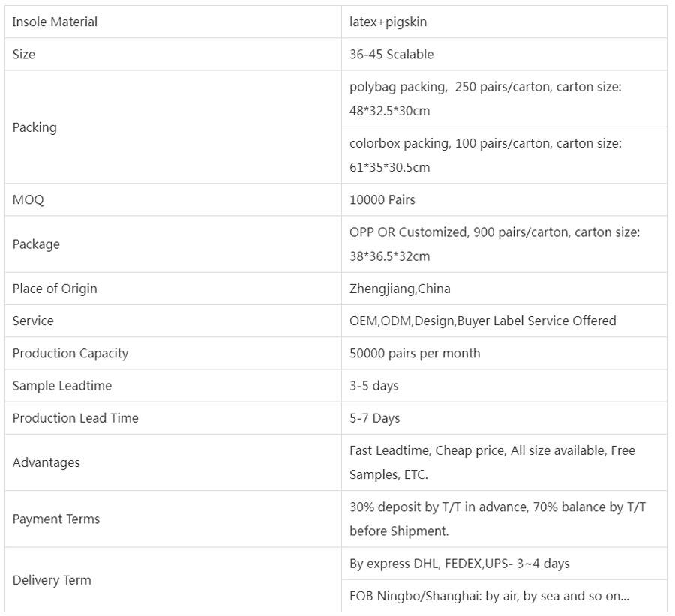Screen dimensions: 675x616
Task: Select the MOQ label cell
Action: tap(28, 199)
